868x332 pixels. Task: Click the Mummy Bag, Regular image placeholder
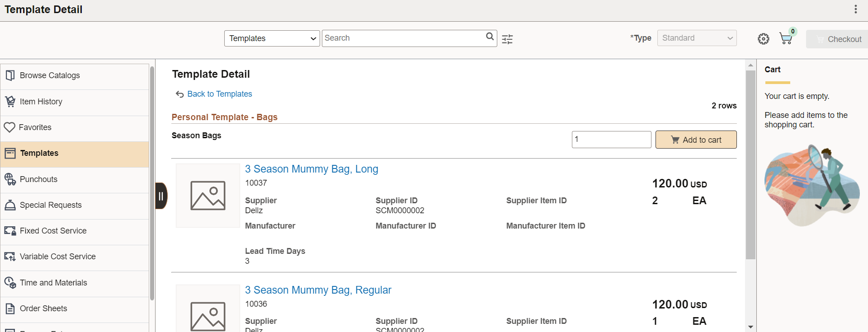[x=208, y=309]
